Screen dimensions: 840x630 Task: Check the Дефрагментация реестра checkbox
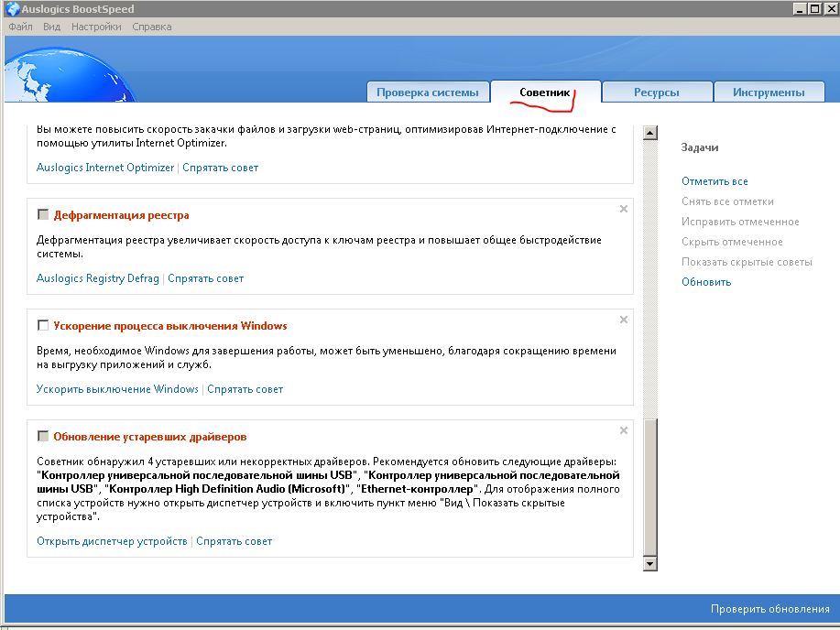[43, 215]
